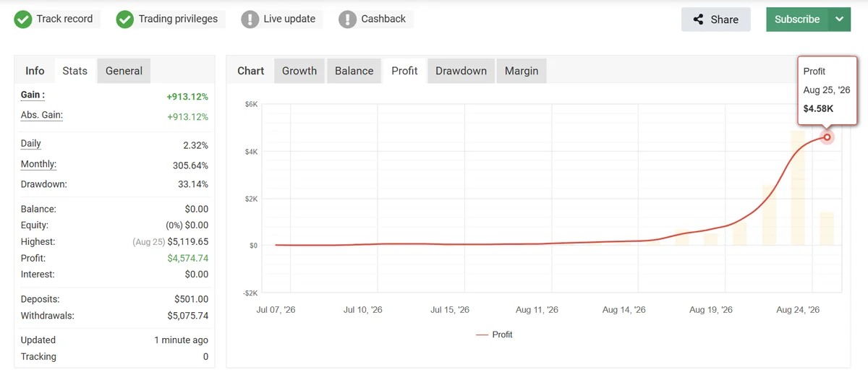Click the Gain value +913.12%
The height and width of the screenshot is (380, 868).
tap(187, 96)
